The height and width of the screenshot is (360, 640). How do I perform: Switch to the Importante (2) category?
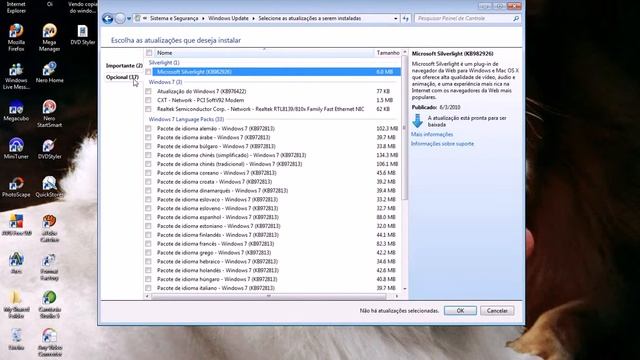coord(124,66)
